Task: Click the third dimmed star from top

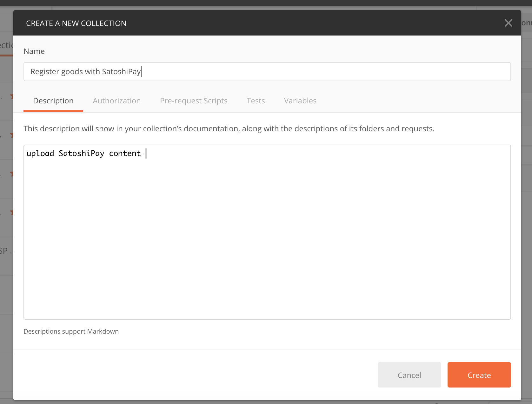Action: [x=12, y=174]
